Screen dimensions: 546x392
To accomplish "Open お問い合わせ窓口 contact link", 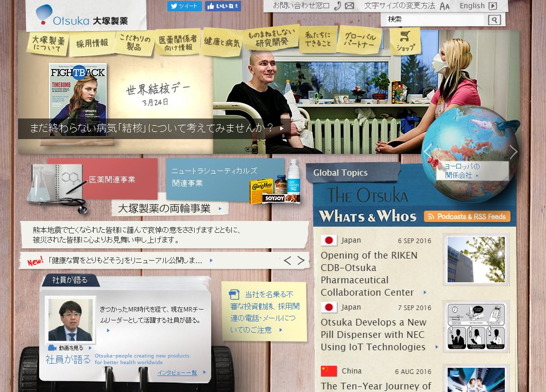I will pyautogui.click(x=301, y=6).
